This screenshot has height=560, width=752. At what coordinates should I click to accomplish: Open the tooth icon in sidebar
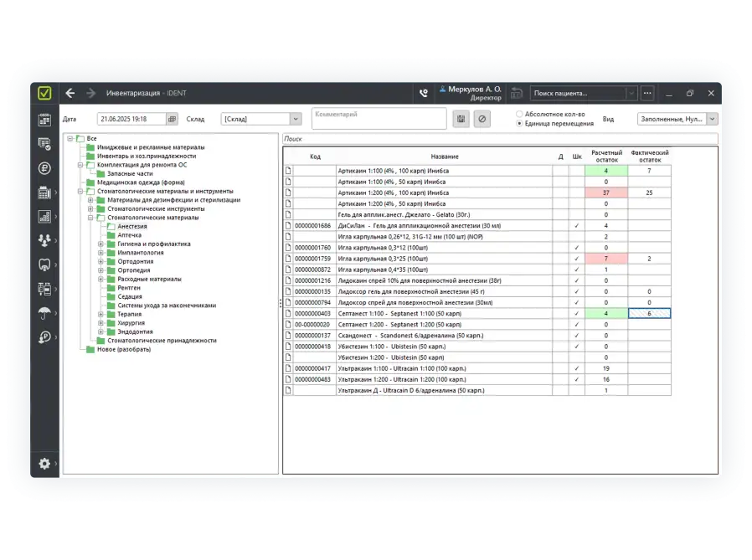tap(44, 265)
